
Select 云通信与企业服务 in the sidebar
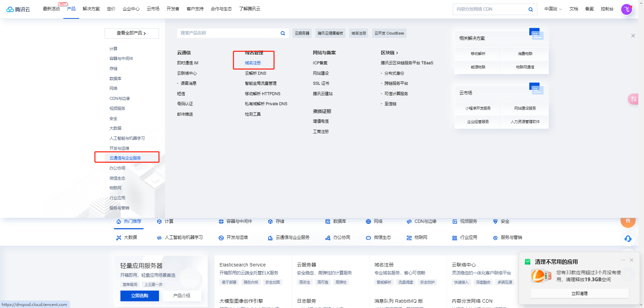(x=125, y=158)
